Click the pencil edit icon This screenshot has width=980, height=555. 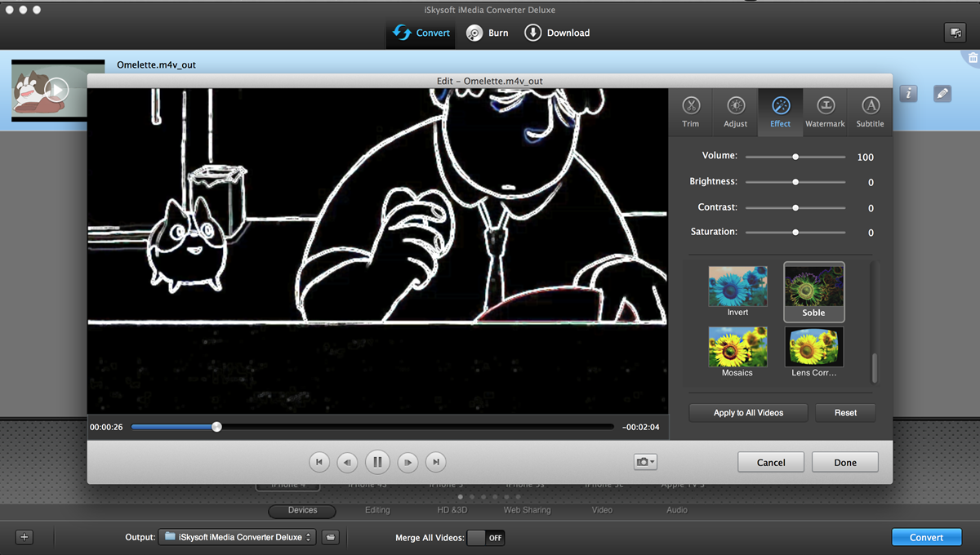pyautogui.click(x=942, y=94)
